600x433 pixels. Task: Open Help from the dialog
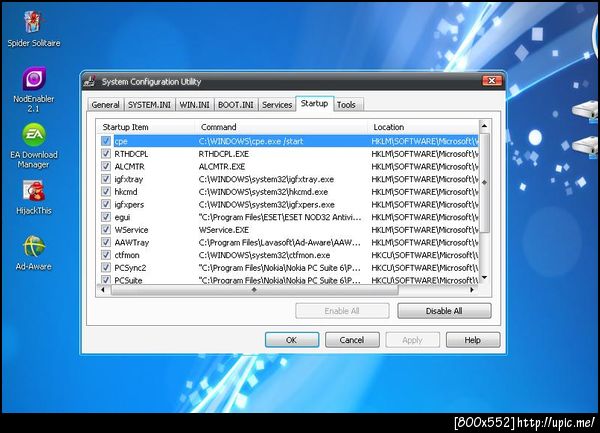click(473, 340)
